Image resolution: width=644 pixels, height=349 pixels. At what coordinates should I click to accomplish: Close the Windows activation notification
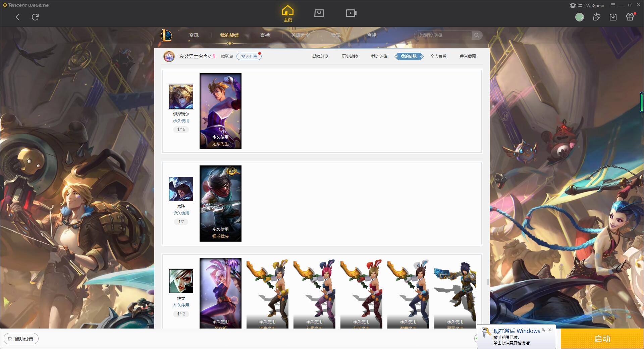tap(549, 330)
